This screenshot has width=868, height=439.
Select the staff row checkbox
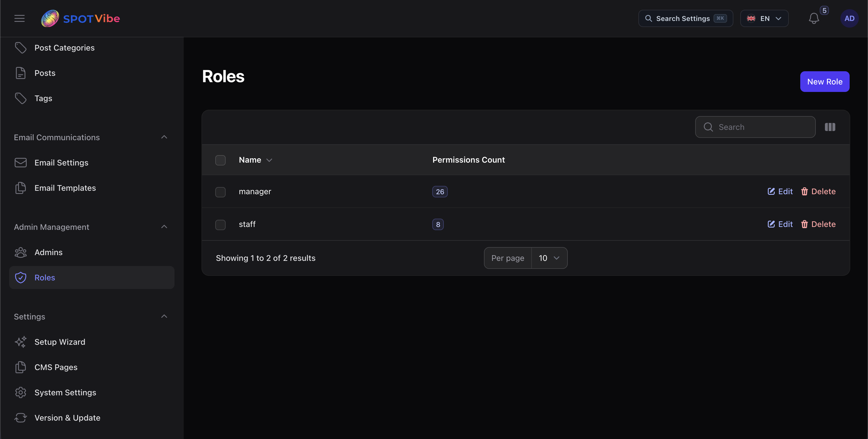[x=220, y=225]
